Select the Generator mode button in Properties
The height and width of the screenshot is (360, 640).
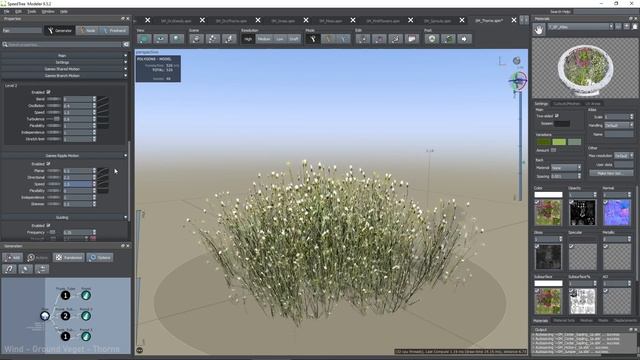(x=59, y=31)
